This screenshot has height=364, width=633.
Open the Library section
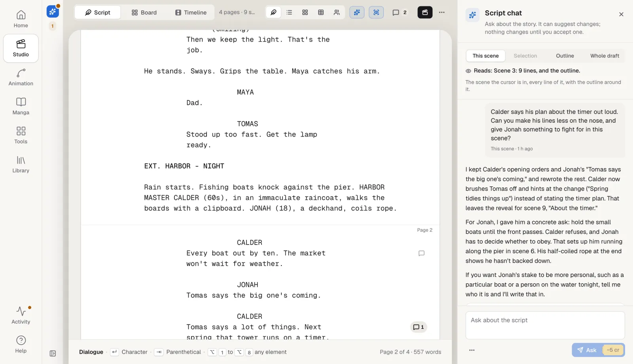tap(21, 165)
